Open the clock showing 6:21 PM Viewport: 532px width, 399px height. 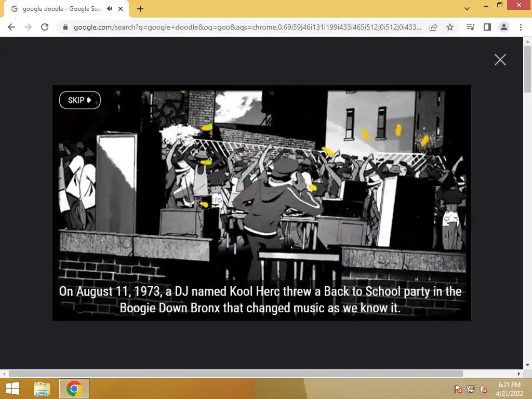click(x=509, y=389)
